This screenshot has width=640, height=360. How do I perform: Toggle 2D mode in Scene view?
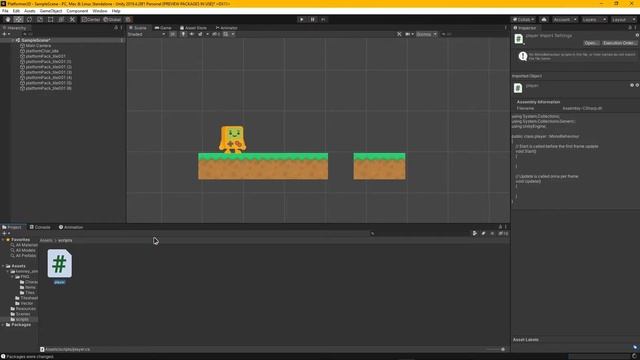click(173, 34)
